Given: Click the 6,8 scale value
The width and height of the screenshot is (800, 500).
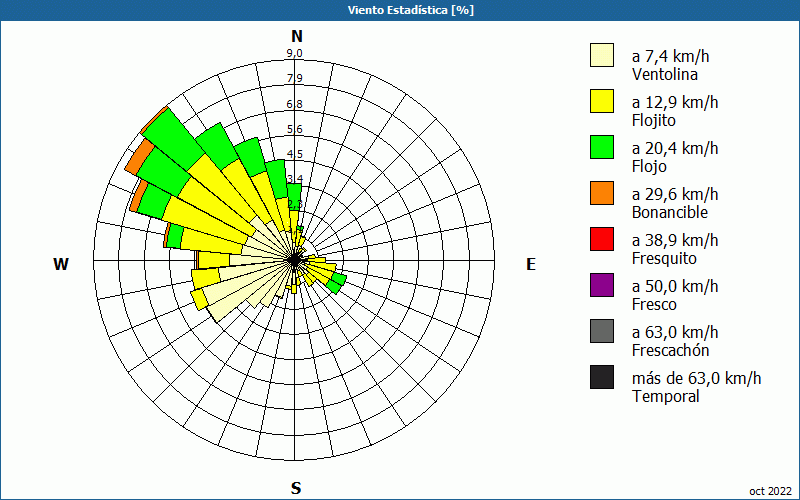Looking at the screenshot, I should (x=294, y=104).
